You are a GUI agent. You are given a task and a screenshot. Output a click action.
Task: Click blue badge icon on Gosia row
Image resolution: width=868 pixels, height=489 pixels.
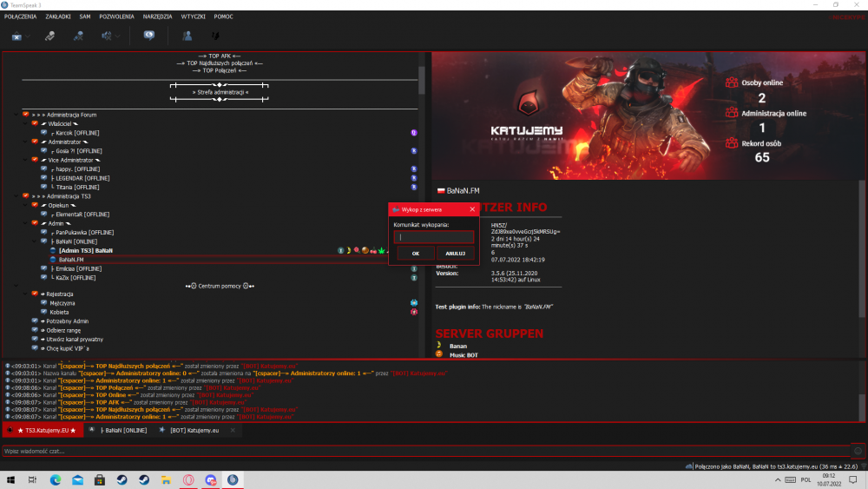pos(413,150)
